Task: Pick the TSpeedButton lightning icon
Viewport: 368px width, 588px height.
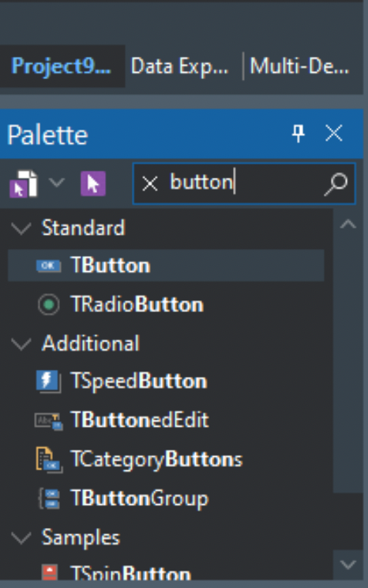Action: click(x=48, y=381)
